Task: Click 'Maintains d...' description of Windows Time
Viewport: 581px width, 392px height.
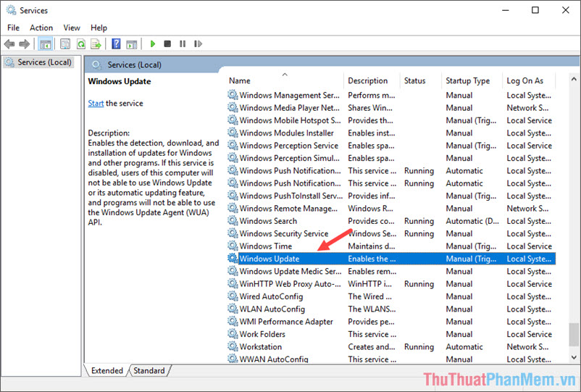Action: [x=372, y=246]
